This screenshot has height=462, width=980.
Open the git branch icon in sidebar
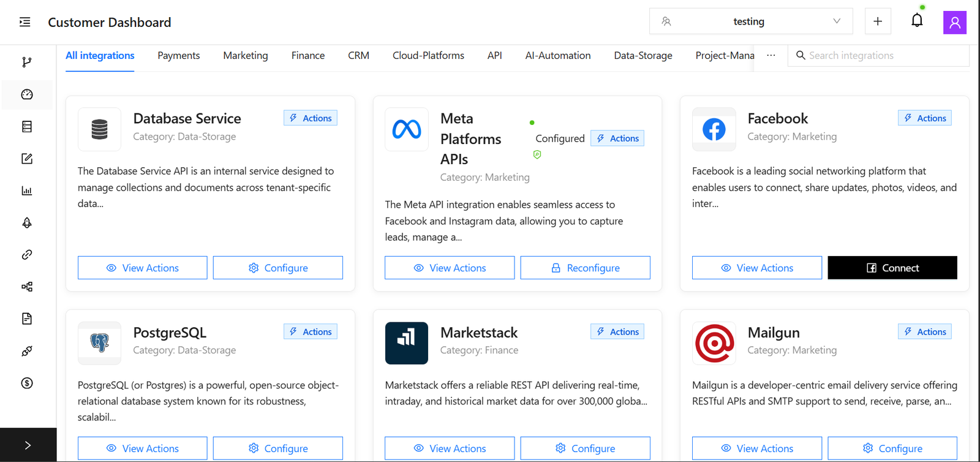pos(27,62)
